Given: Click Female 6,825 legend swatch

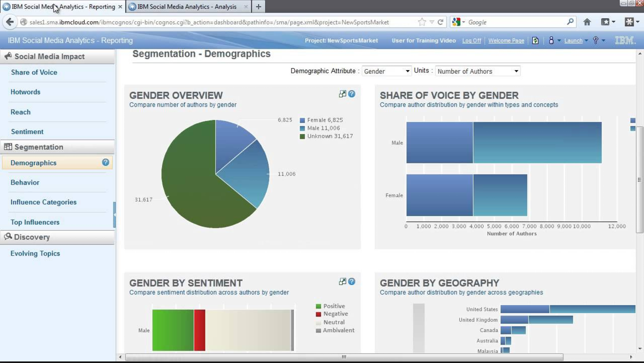Looking at the screenshot, I should click(x=302, y=120).
